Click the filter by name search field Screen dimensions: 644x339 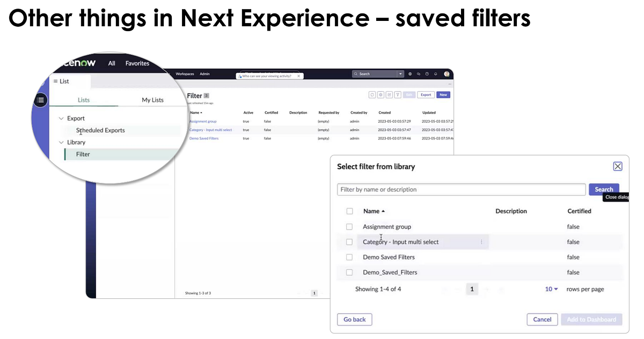tap(461, 189)
